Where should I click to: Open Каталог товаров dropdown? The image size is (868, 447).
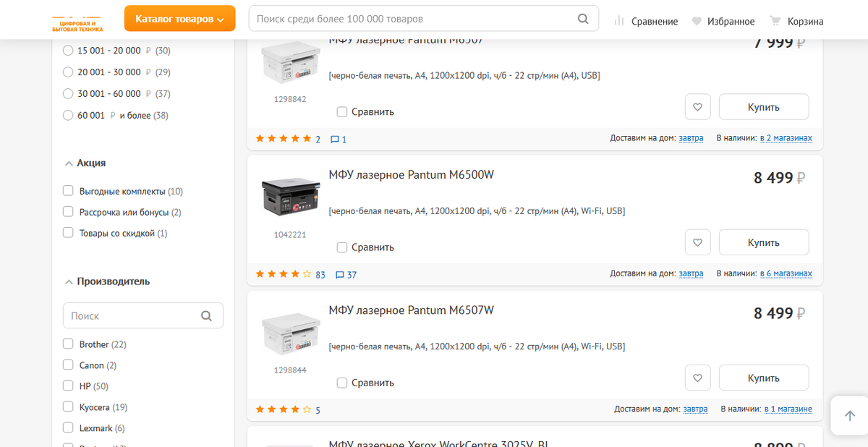(x=180, y=19)
